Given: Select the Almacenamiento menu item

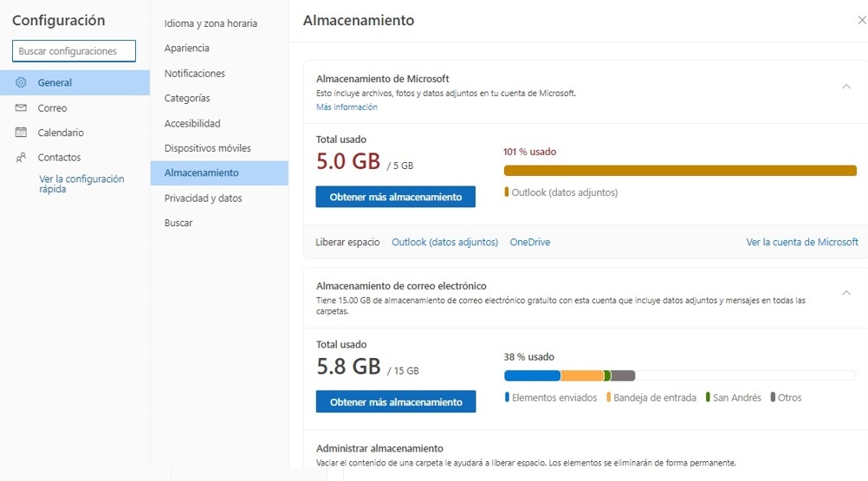Looking at the screenshot, I should pyautogui.click(x=219, y=172).
